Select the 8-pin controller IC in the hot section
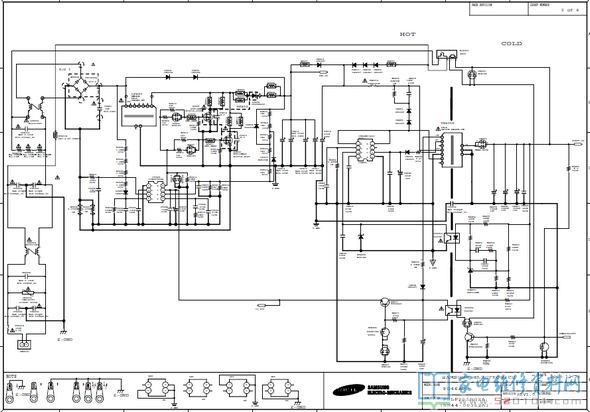590x412 pixels. [x=365, y=150]
